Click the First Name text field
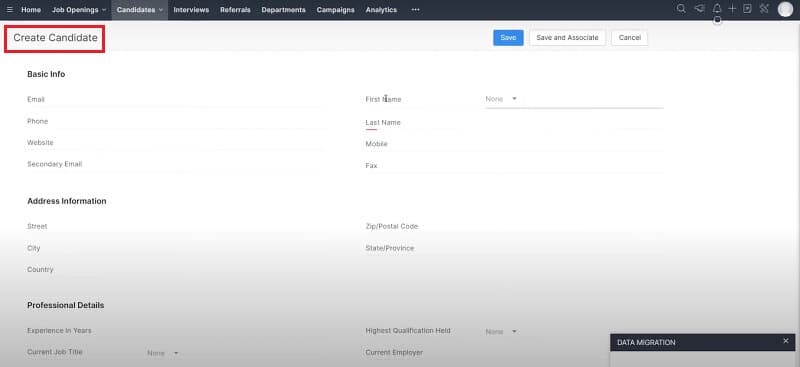800x367 pixels. click(x=592, y=99)
